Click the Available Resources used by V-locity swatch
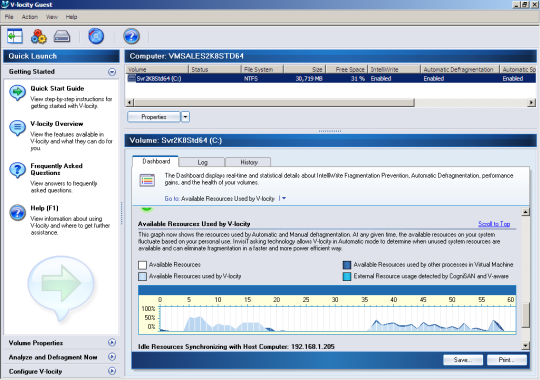 [x=142, y=276]
